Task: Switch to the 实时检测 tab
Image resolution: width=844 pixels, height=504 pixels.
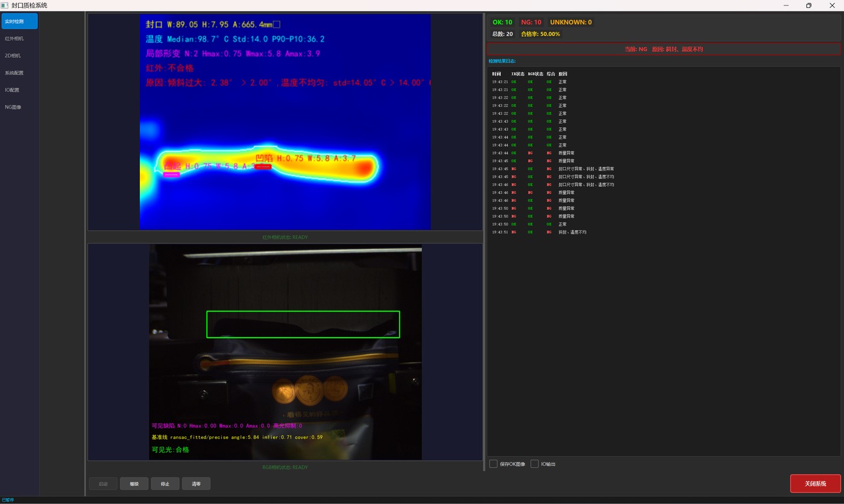Action: click(x=20, y=21)
